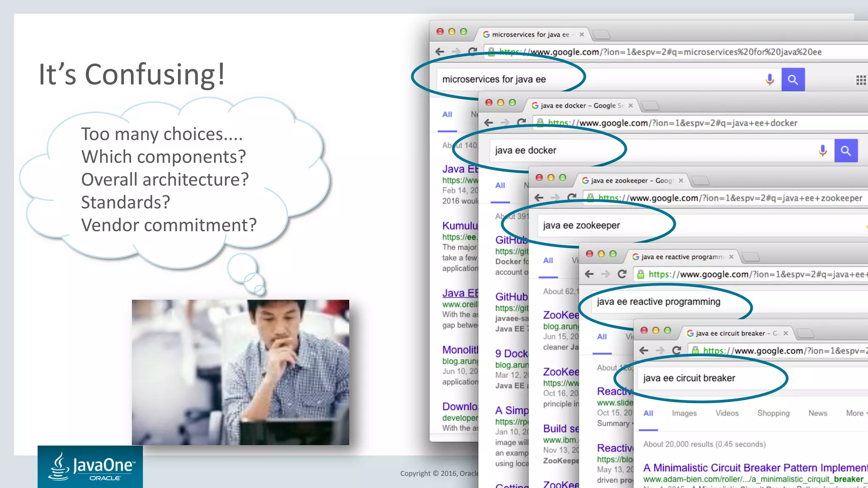Screen dimensions: 868x488
Task: Click search button in microservices window
Action: coord(793,80)
